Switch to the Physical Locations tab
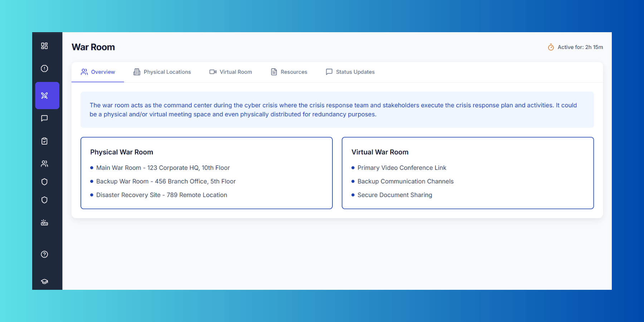Image resolution: width=644 pixels, height=322 pixels. click(162, 72)
